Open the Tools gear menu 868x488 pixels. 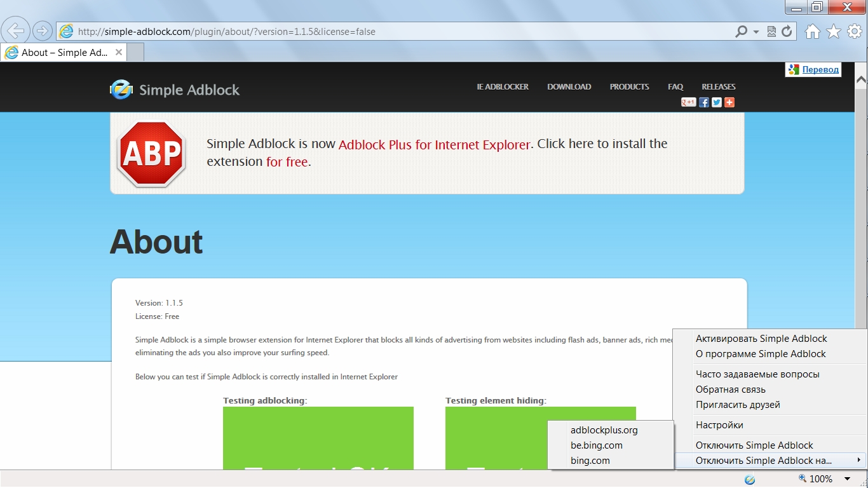(x=855, y=31)
